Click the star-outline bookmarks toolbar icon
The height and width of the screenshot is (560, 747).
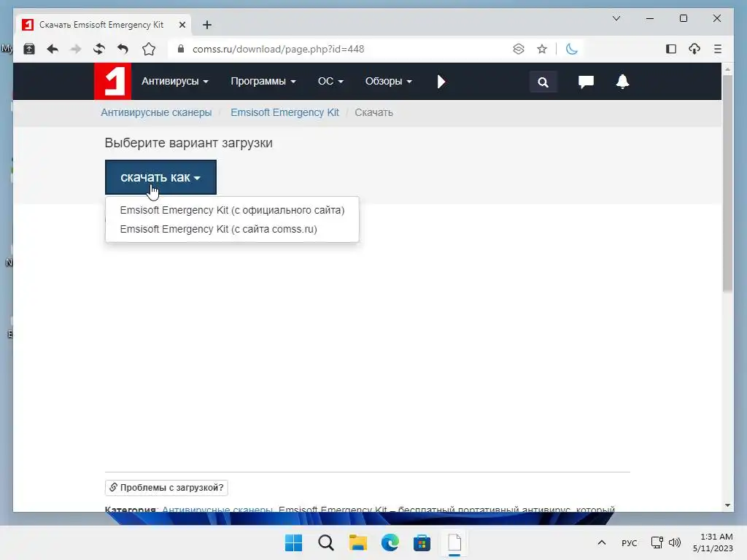pos(149,49)
